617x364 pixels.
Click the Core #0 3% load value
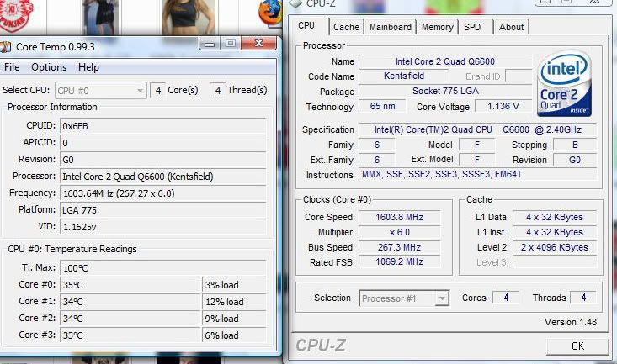point(235,285)
